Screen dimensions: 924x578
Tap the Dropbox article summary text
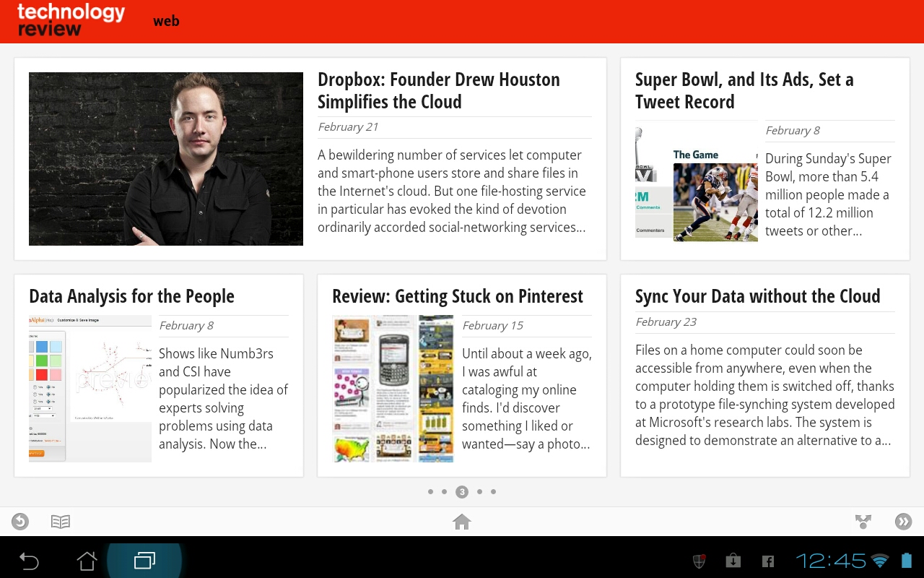click(x=453, y=191)
